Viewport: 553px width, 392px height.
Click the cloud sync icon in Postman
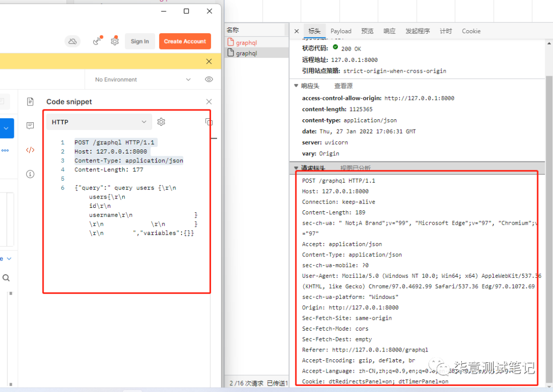[73, 41]
